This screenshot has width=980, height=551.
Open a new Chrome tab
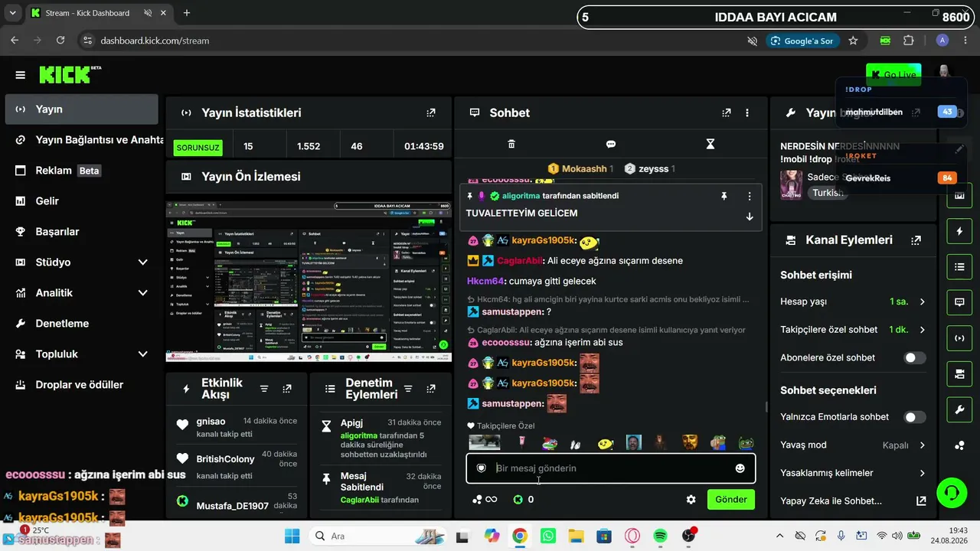click(x=187, y=13)
